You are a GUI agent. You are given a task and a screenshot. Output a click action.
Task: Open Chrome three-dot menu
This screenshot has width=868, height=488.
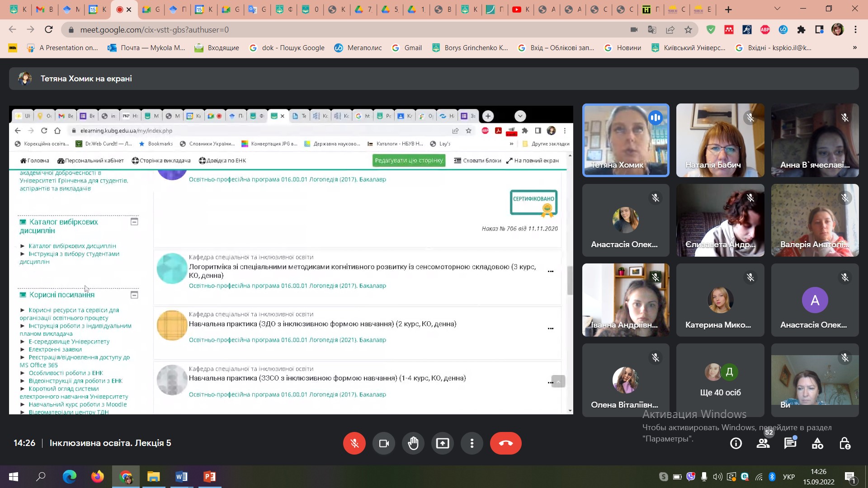[x=855, y=29]
